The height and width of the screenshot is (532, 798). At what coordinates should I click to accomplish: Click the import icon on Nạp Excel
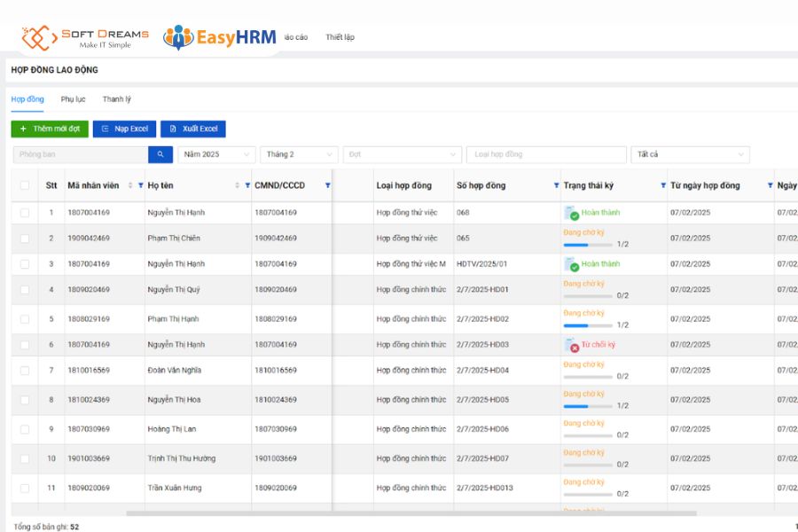[105, 129]
